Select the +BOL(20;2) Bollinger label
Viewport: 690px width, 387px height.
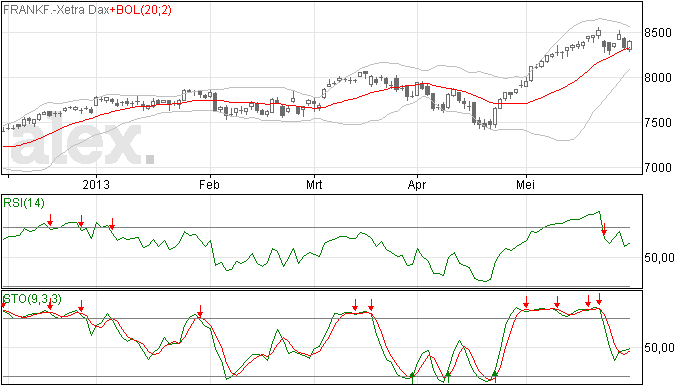click(x=141, y=10)
